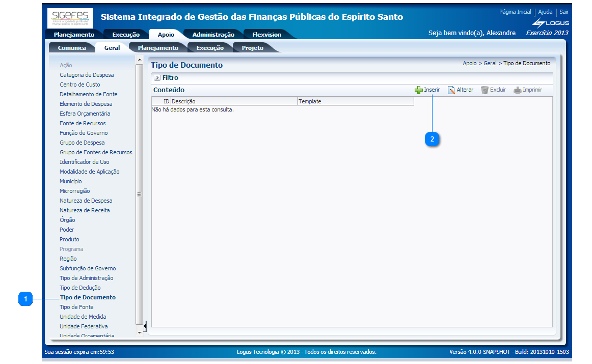Viewport: 592px width, 364px height.
Task: Open Natureza de Despesa menu item
Action: tap(86, 201)
